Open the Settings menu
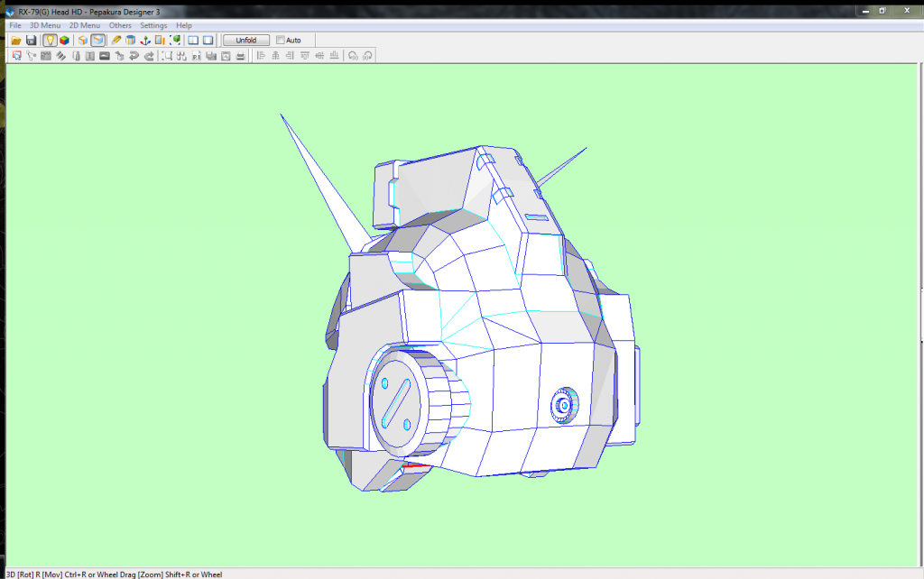Screen dimensions: 924x579 [153, 25]
